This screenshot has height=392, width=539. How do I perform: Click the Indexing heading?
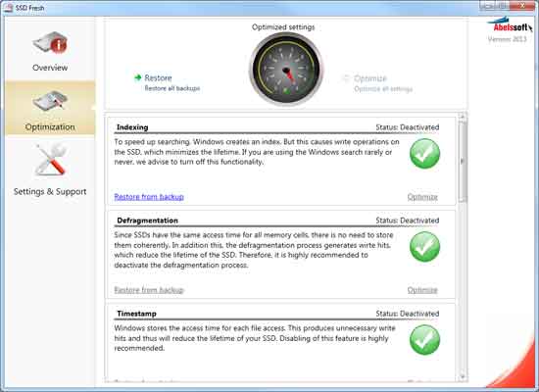(x=132, y=127)
